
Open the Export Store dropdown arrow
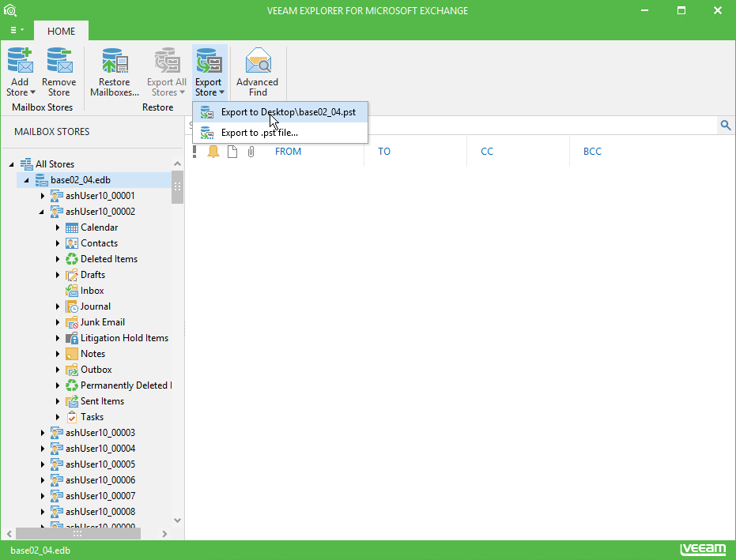(221, 92)
